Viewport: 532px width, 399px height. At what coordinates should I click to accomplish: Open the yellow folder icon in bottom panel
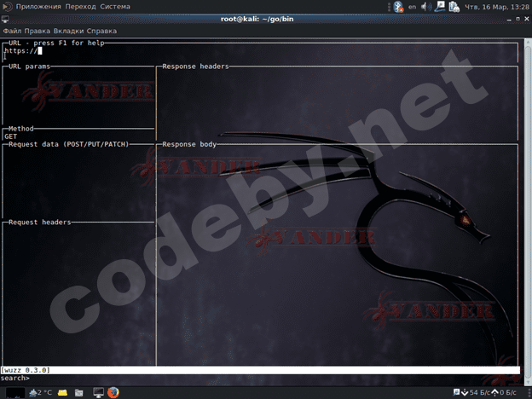point(62,393)
